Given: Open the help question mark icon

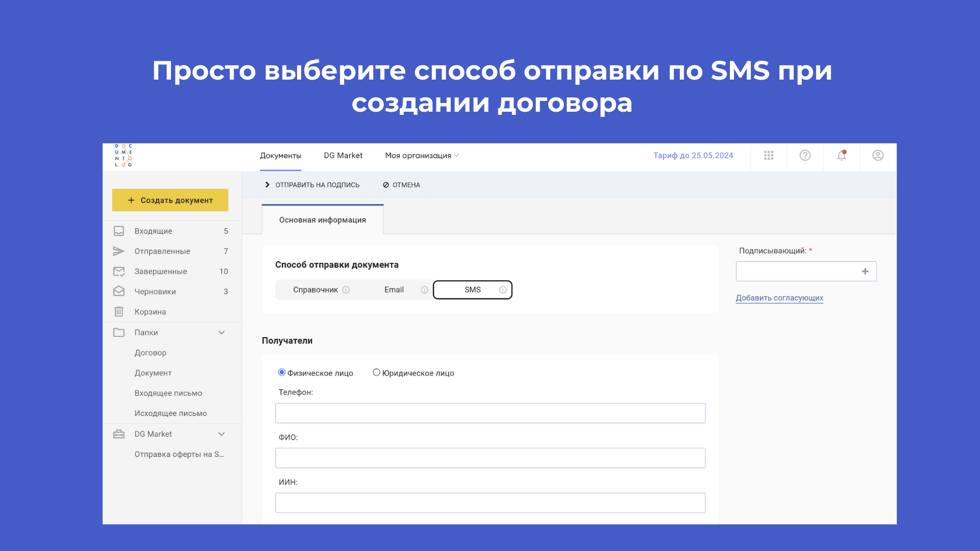Looking at the screenshot, I should pos(805,156).
